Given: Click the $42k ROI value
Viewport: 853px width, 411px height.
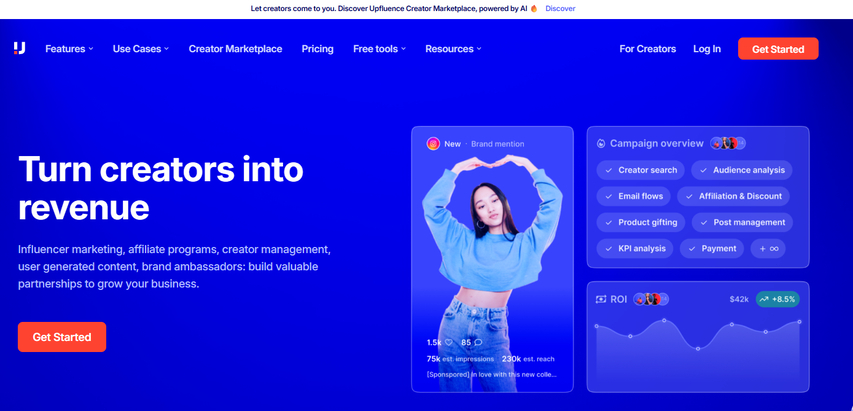Looking at the screenshot, I should (739, 299).
